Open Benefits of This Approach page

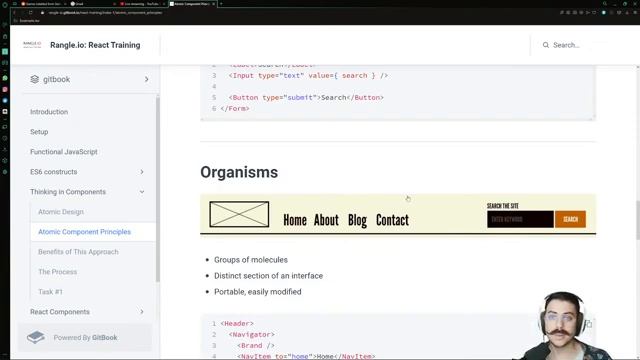point(78,252)
